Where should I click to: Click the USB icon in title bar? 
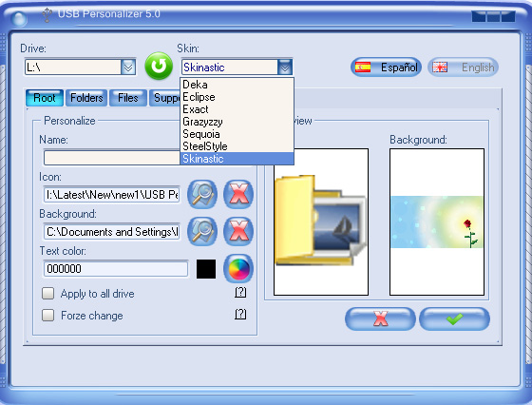[47, 14]
